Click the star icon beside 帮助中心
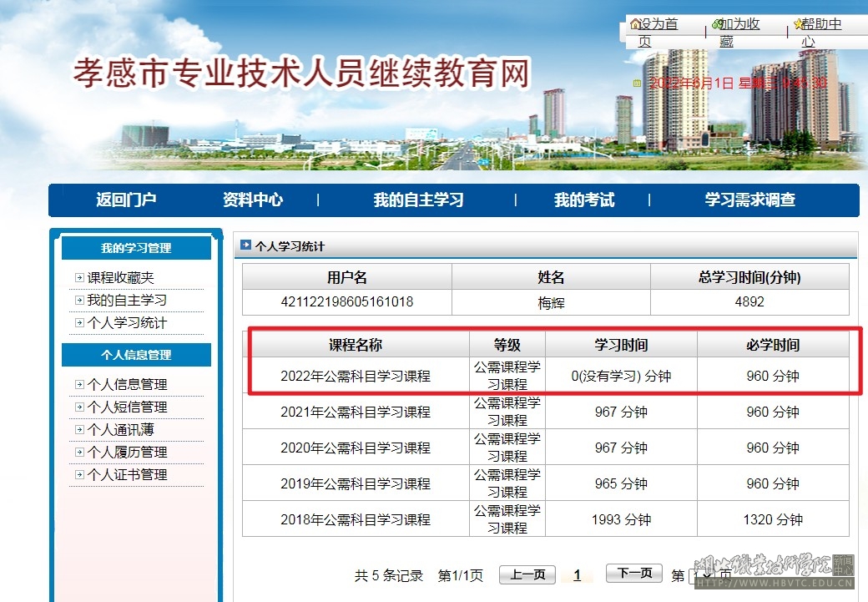The height and width of the screenshot is (602, 868). coord(799,24)
